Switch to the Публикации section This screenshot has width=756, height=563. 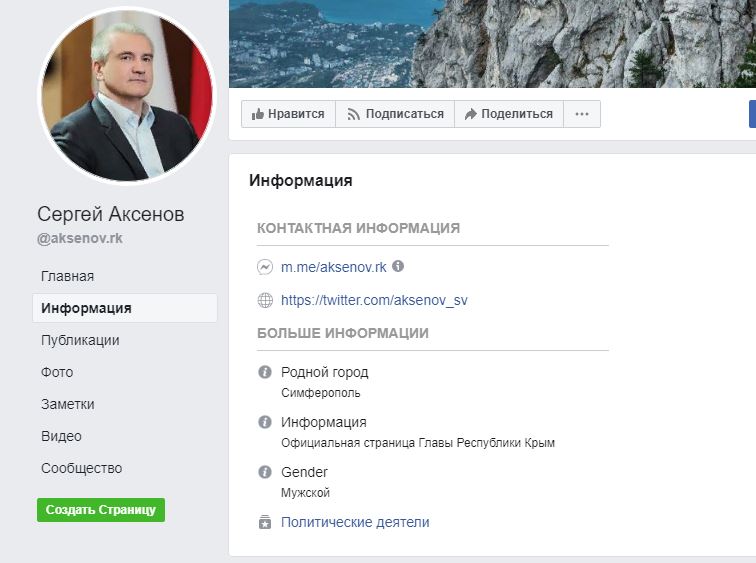[80, 340]
